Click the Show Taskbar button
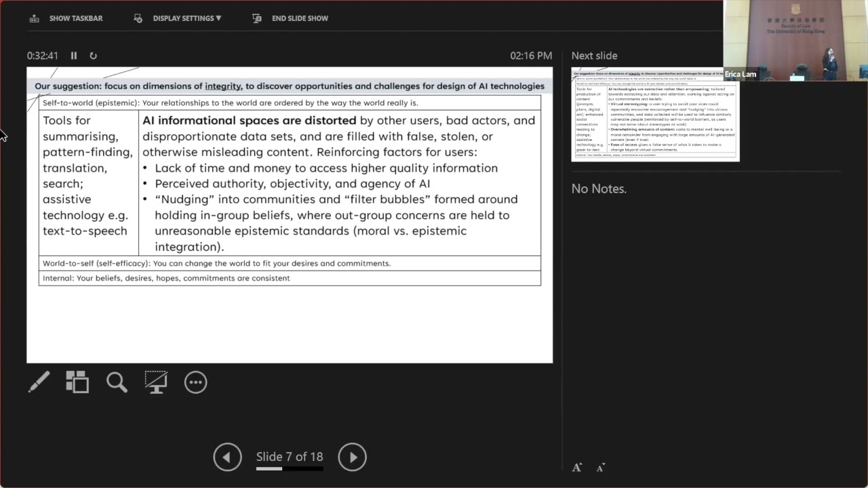 66,18
